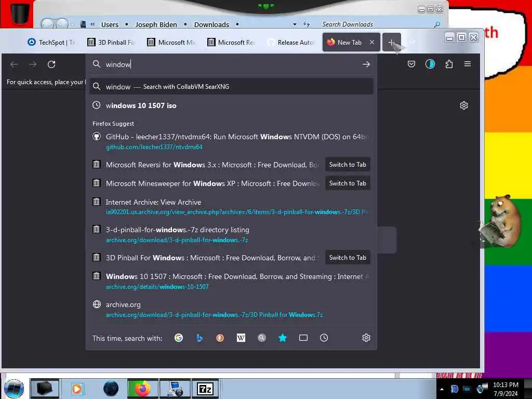Screen dimensions: 532x399
Task: Open Firefox from the taskbar
Action: (x=142, y=389)
